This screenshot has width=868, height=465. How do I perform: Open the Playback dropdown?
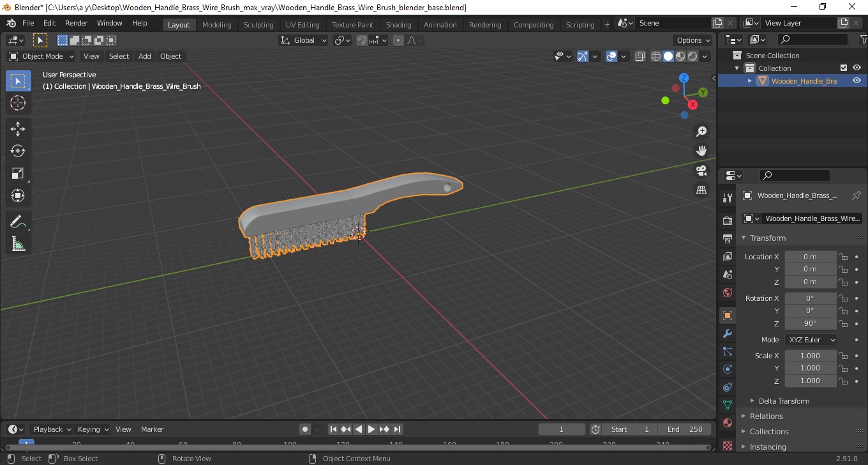[52, 429]
